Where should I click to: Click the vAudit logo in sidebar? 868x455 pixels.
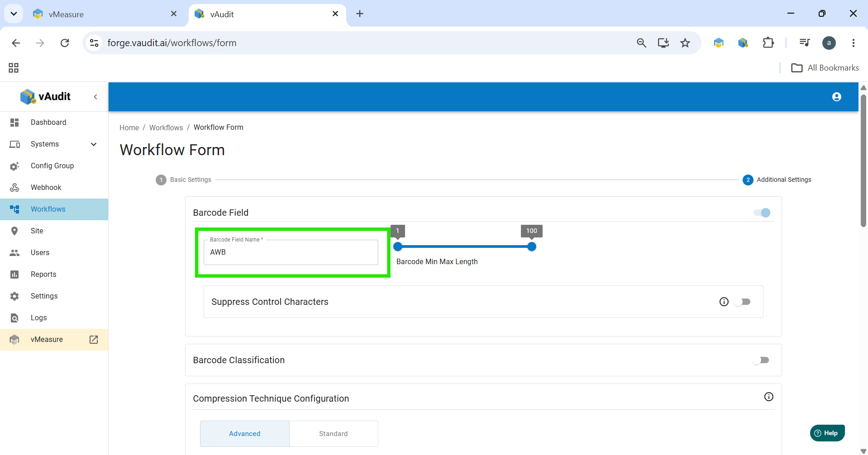[x=45, y=96]
